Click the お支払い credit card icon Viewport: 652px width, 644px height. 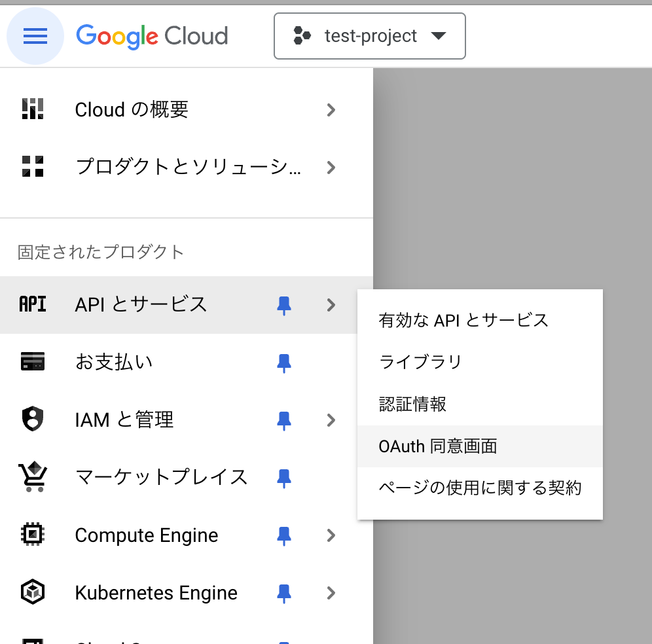pos(33,362)
